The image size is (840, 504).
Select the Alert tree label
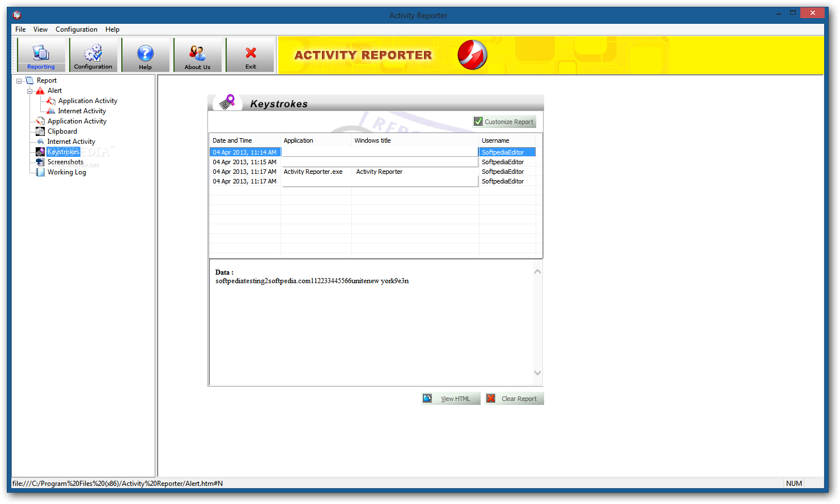55,91
